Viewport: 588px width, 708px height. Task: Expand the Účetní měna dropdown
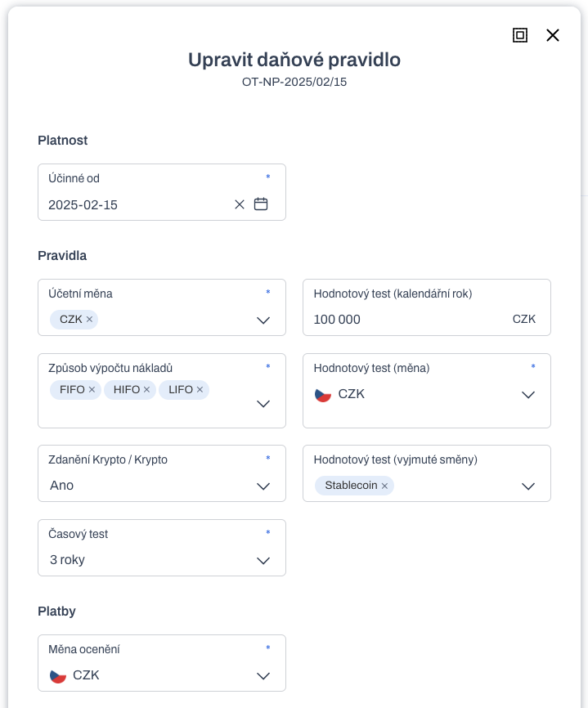pos(263,320)
